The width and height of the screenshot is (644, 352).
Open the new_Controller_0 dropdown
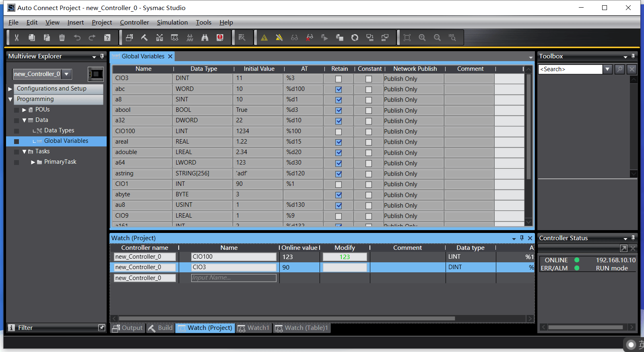pyautogui.click(x=67, y=74)
